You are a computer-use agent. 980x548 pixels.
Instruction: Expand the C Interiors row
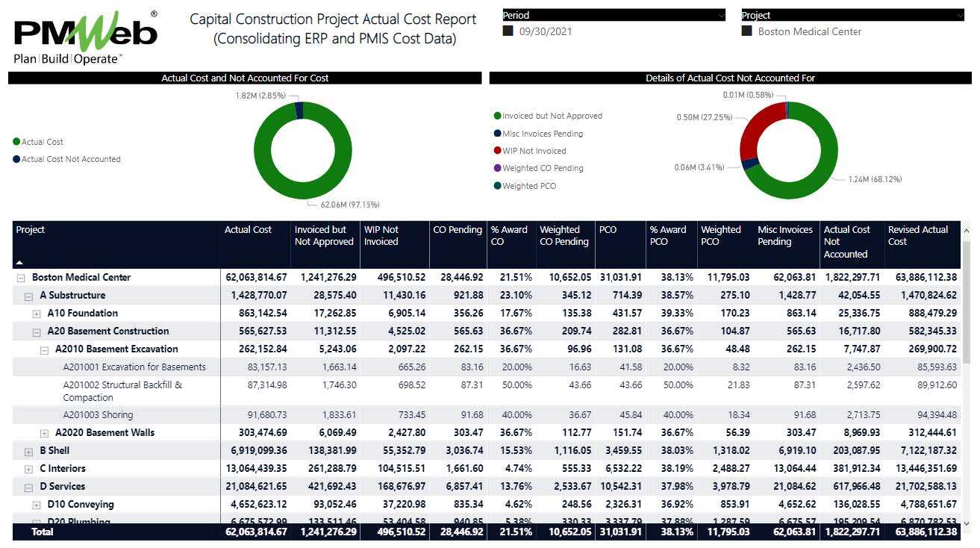click(x=28, y=469)
